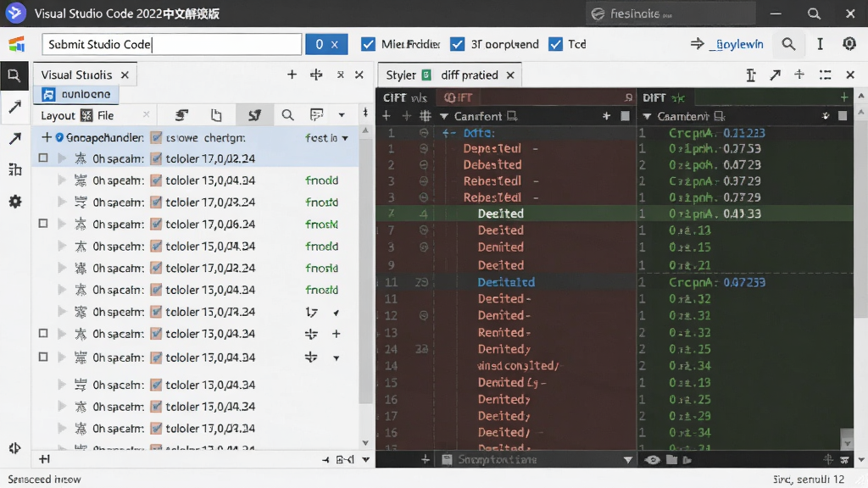The image size is (868, 488).
Task: Toggle the blue checkbox beside tcloler 17,0,06.24
Action: pos(156,224)
